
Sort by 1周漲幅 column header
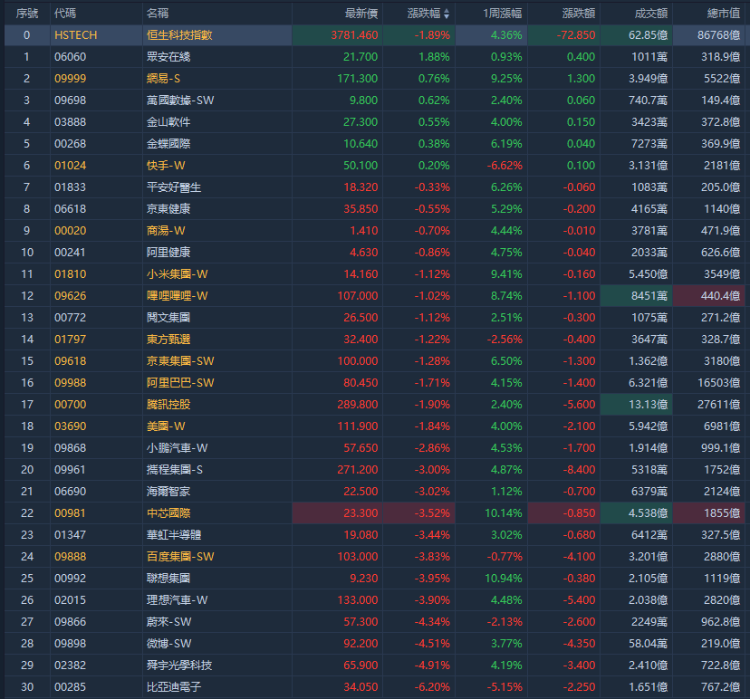click(502, 13)
